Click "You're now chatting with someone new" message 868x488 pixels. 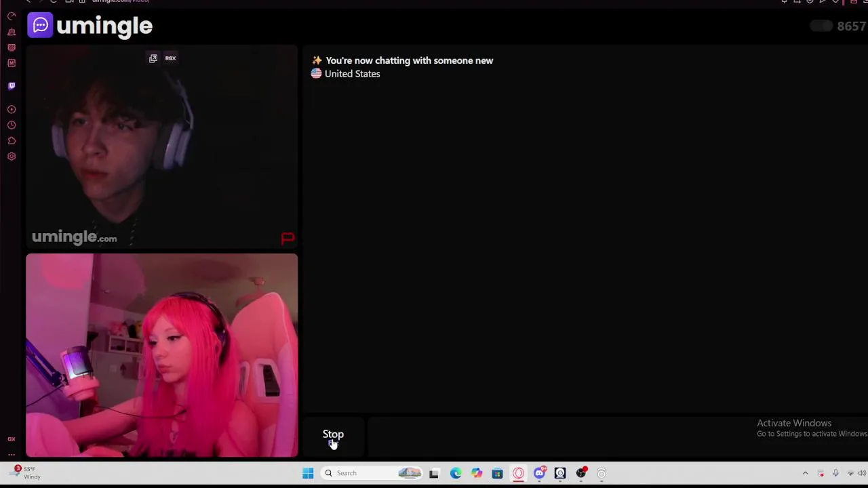point(409,60)
